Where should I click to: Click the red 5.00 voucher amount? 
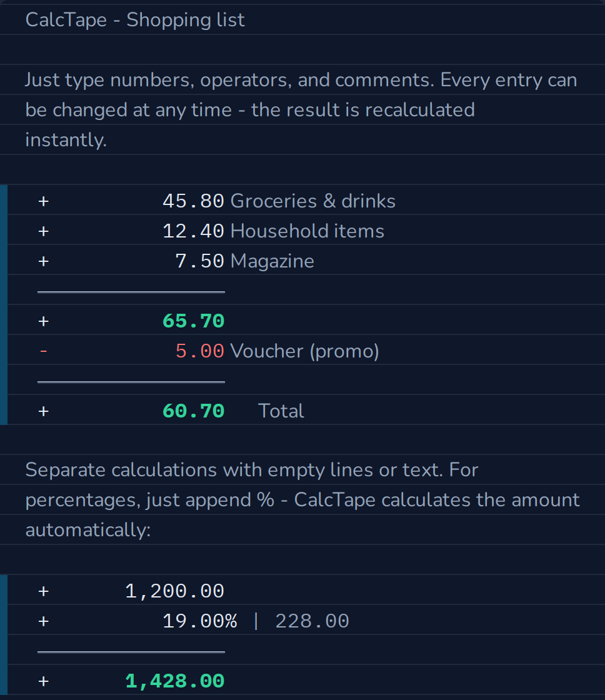199,351
